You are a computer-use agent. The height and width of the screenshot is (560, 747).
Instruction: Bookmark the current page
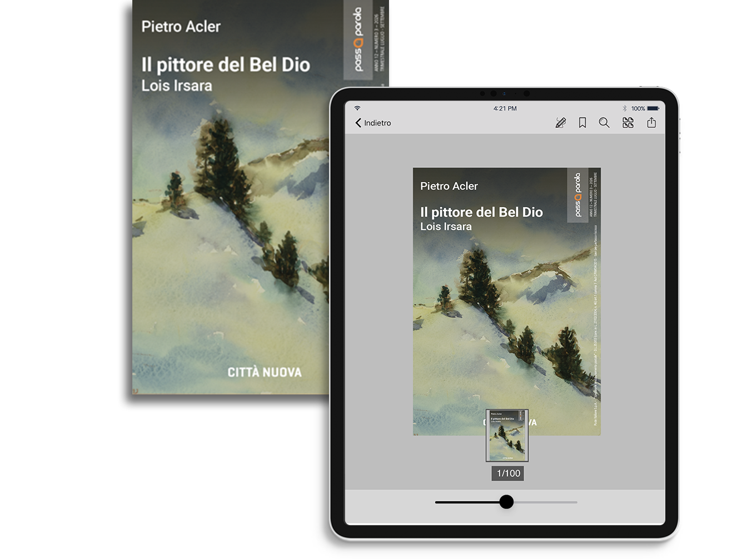pyautogui.click(x=582, y=123)
